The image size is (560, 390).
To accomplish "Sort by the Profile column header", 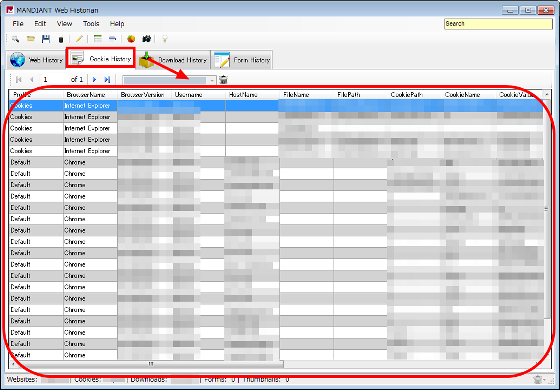I will 36,95.
